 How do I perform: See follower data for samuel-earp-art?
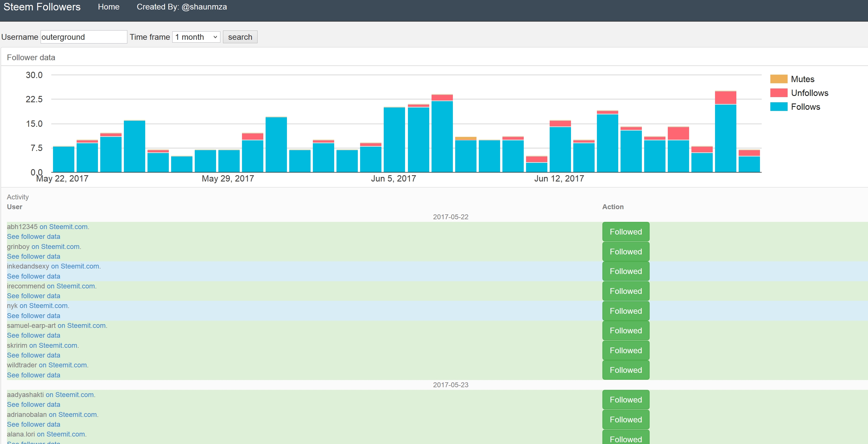(33, 335)
